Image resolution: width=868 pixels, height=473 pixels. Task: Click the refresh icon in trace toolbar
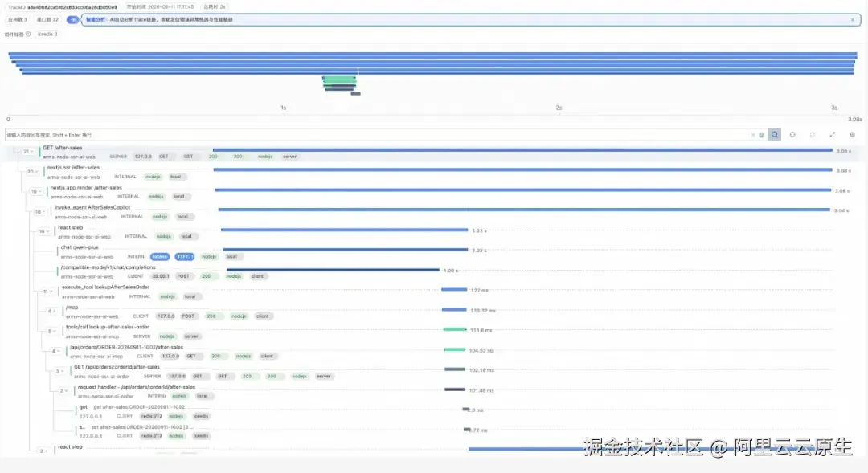[x=812, y=134]
